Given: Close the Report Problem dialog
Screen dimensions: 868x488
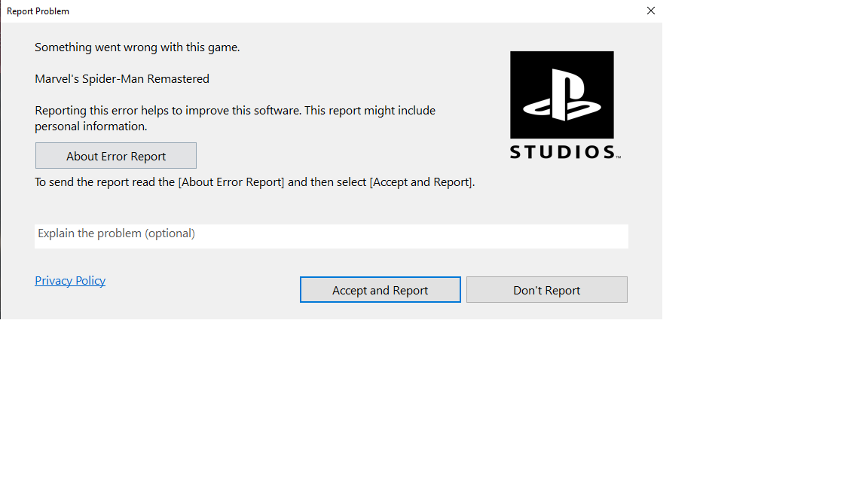Looking at the screenshot, I should [x=651, y=11].
